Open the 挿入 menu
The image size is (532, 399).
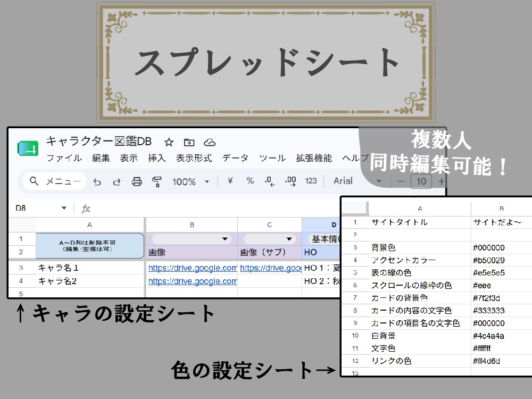pos(157,158)
